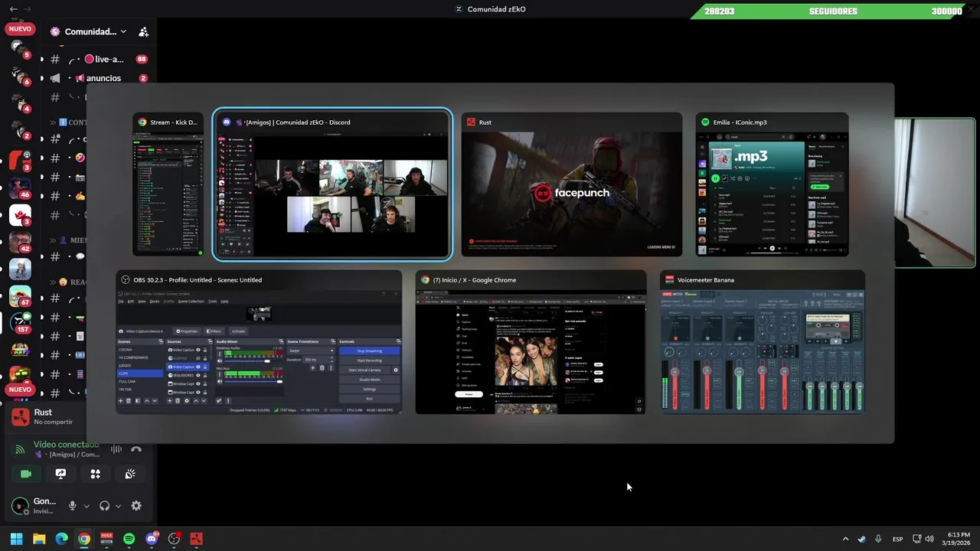Open microphone input options chevron
This screenshot has width=980, height=551.
87,506
